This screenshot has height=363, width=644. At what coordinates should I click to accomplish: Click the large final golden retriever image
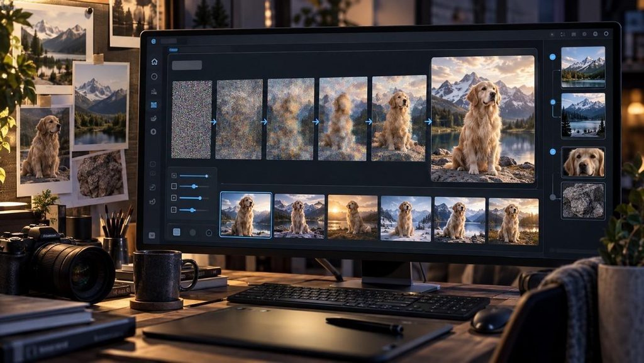(483, 119)
